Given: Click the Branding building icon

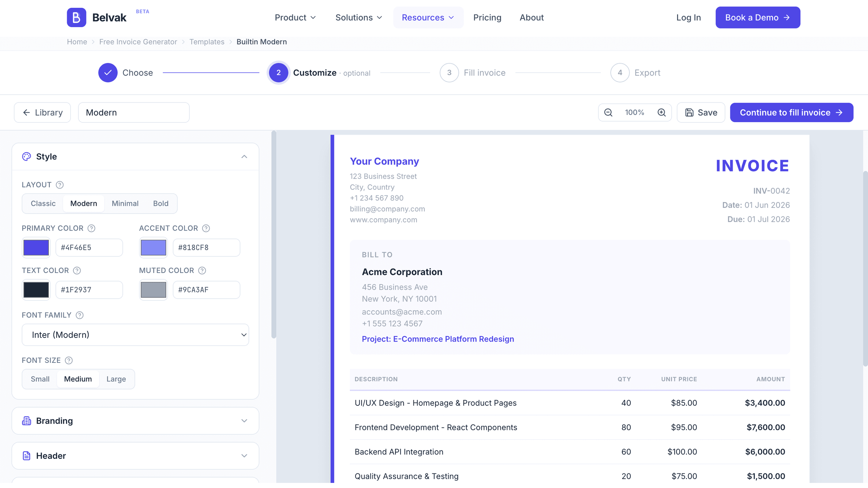Looking at the screenshot, I should click(x=26, y=421).
